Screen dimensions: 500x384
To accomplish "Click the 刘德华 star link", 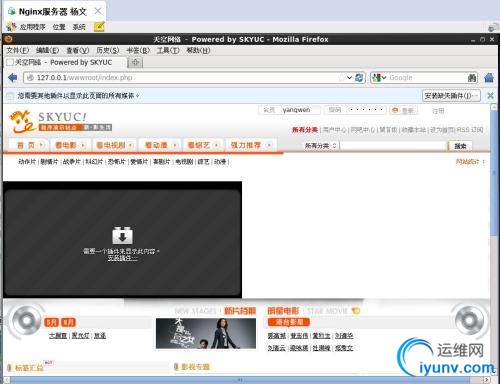I will click(344, 336).
